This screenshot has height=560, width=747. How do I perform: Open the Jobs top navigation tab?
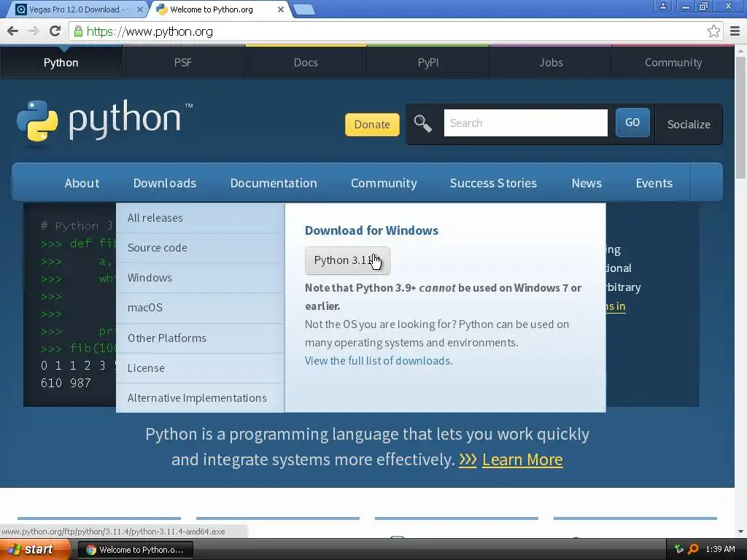(551, 63)
